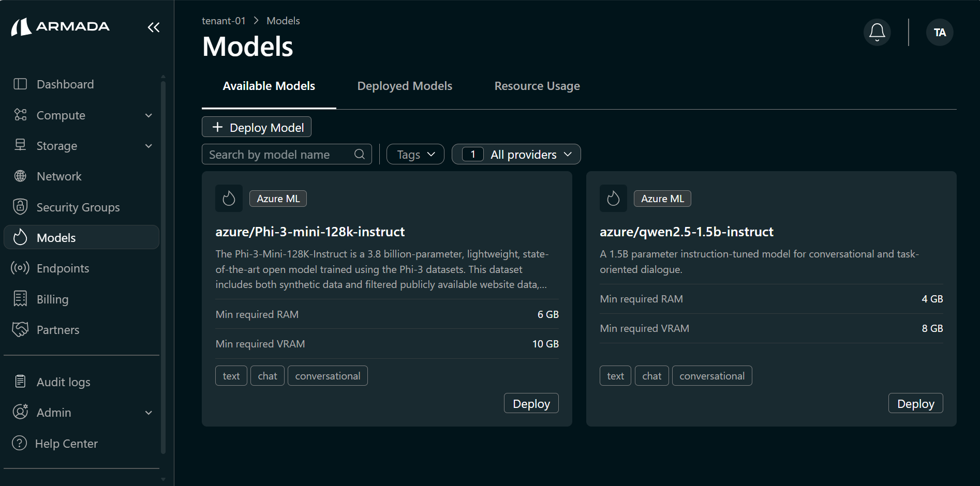Screen dimensions: 980x486
Task: Click the Billing receipt icon
Action: click(x=20, y=298)
